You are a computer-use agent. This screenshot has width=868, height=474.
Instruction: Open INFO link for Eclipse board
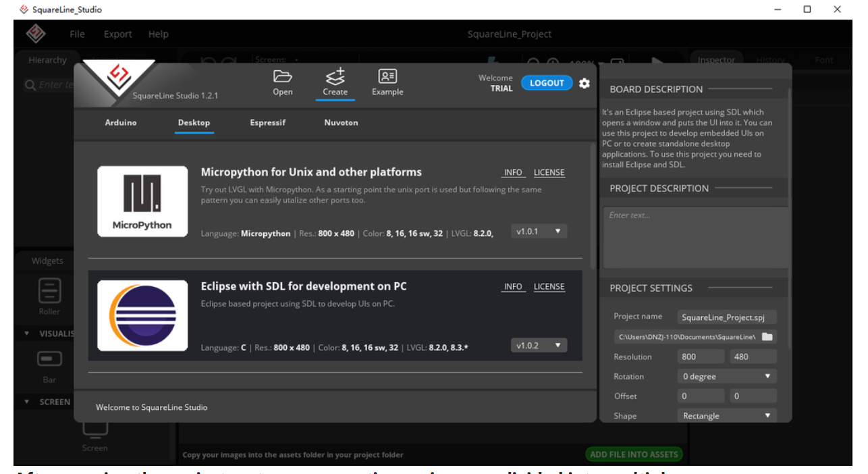(513, 286)
